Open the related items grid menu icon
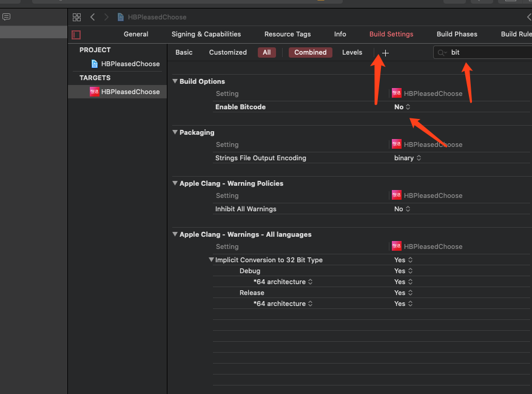 [76, 17]
